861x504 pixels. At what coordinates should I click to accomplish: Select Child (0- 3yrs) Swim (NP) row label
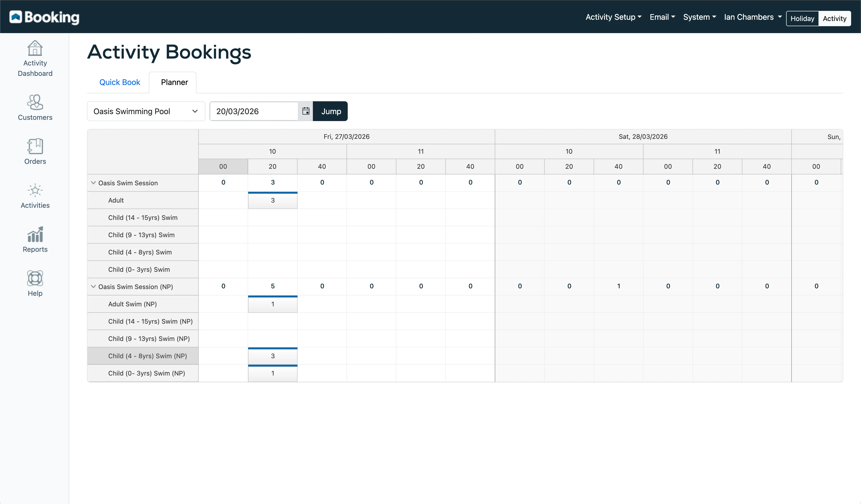(143, 373)
